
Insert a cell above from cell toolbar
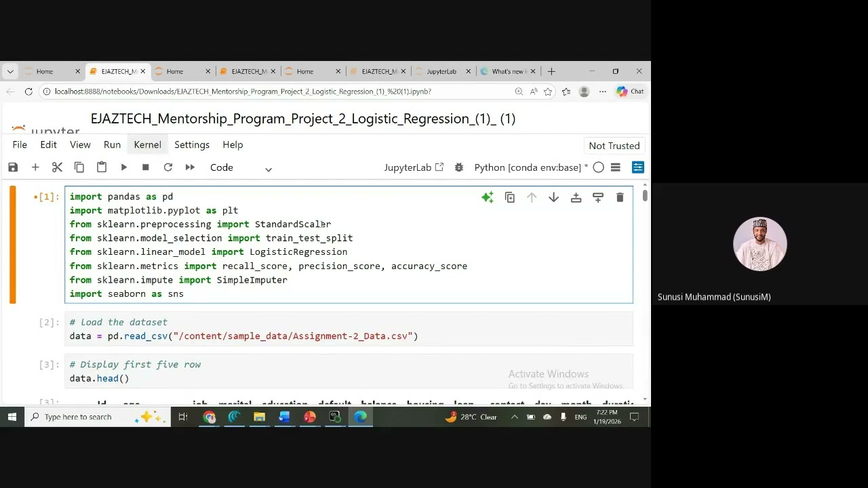(576, 198)
